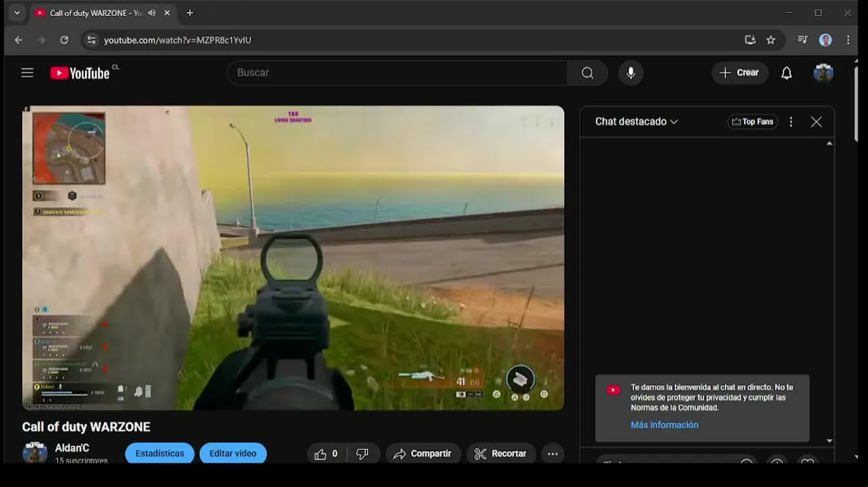Screen dimensions: 868x487
Task: Open site information icon in address bar
Action: click(91, 40)
